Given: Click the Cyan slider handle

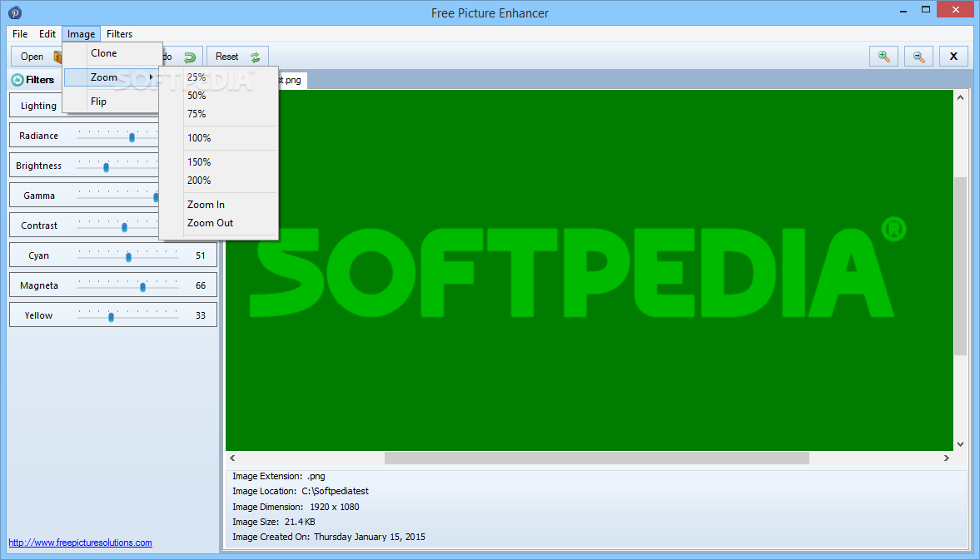Looking at the screenshot, I should click(x=129, y=257).
